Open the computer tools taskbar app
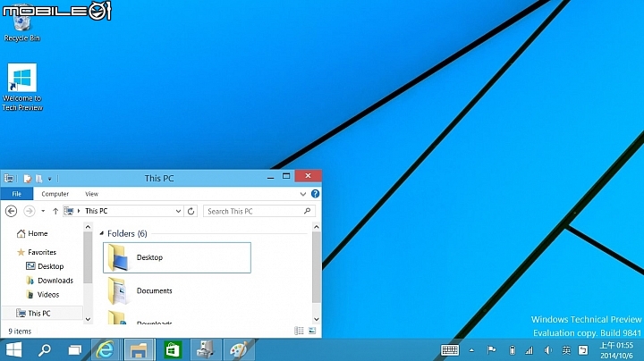The width and height of the screenshot is (644, 361). pyautogui.click(x=205, y=350)
